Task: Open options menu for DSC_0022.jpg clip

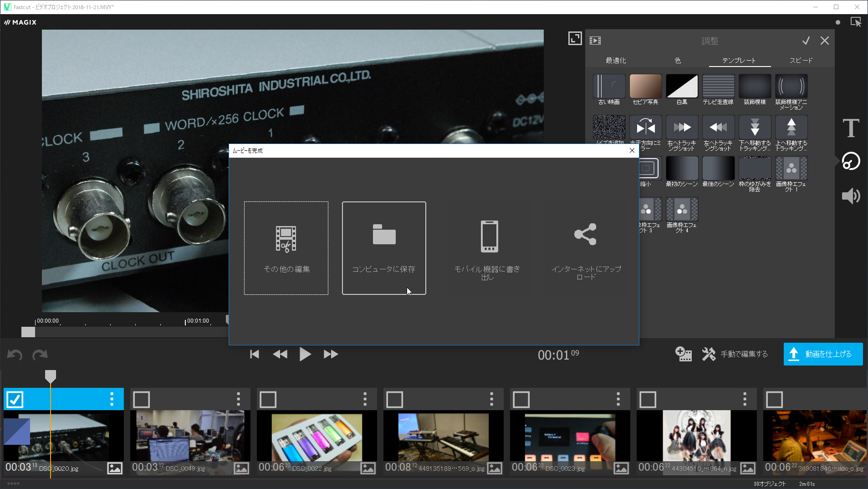Action: (365, 400)
